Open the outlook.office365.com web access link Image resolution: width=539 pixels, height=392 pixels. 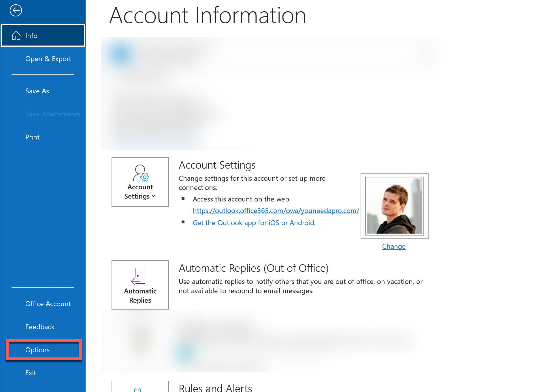276,211
